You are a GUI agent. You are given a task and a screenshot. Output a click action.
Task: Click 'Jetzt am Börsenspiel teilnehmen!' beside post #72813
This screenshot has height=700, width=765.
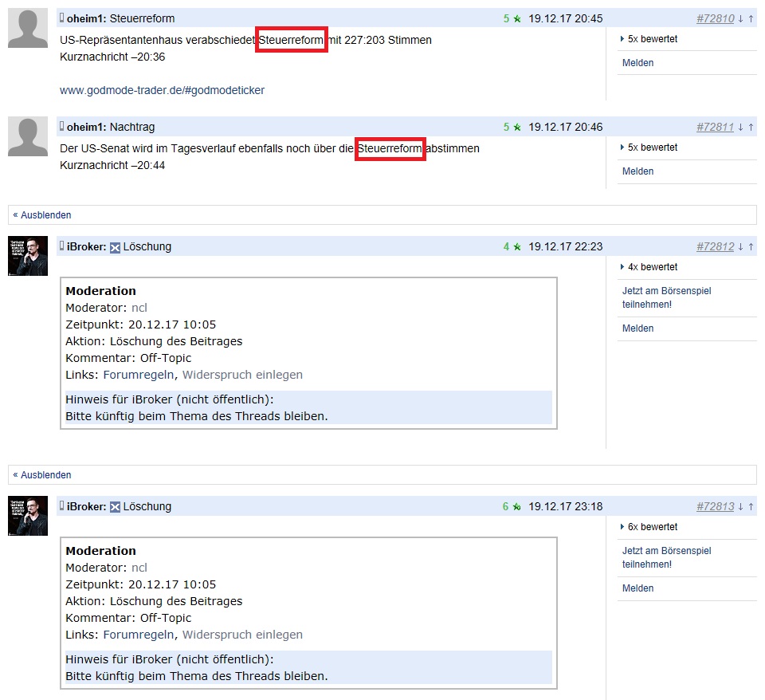pos(666,557)
